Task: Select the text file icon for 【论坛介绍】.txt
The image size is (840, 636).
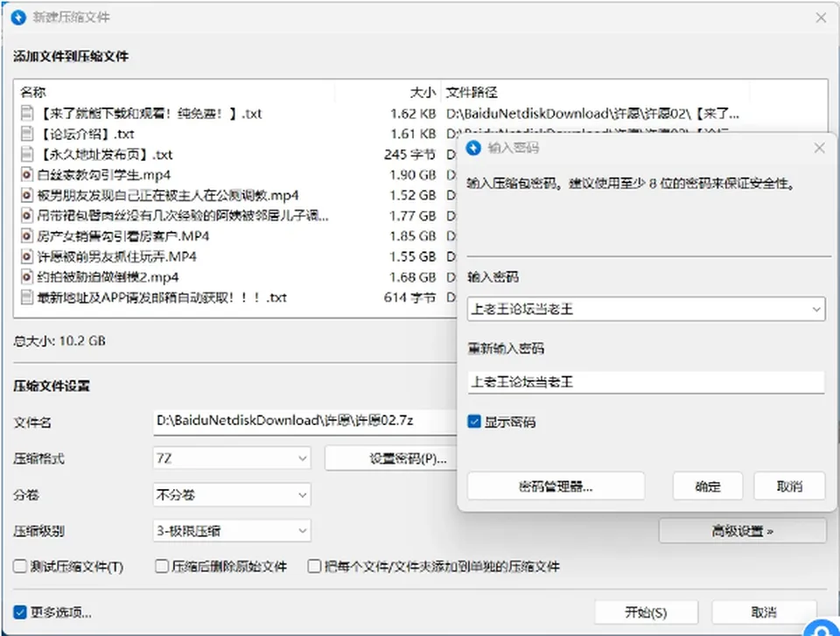Action: 26,134
